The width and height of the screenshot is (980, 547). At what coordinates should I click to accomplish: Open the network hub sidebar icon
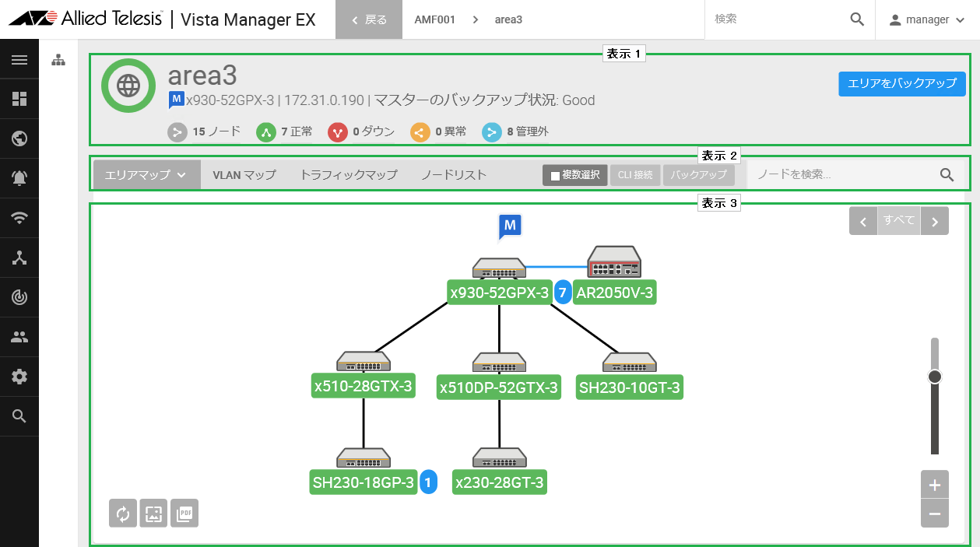pos(19,258)
